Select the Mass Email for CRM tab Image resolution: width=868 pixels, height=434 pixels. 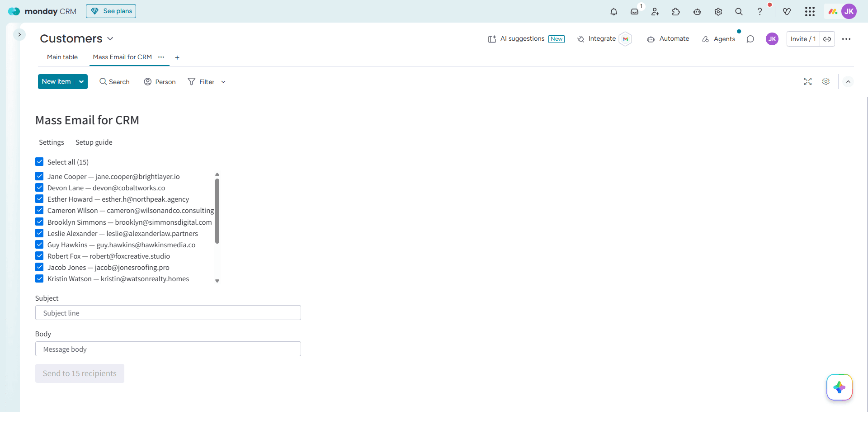click(122, 57)
